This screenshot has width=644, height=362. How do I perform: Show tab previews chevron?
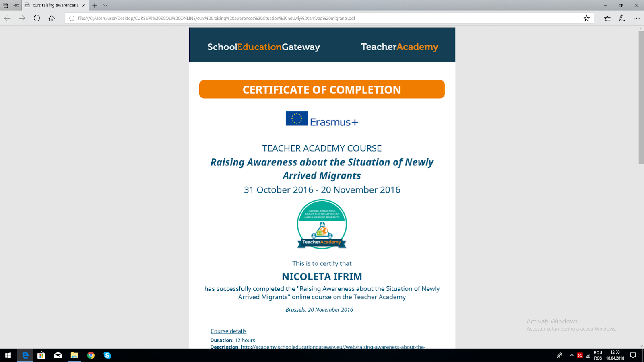point(105,5)
